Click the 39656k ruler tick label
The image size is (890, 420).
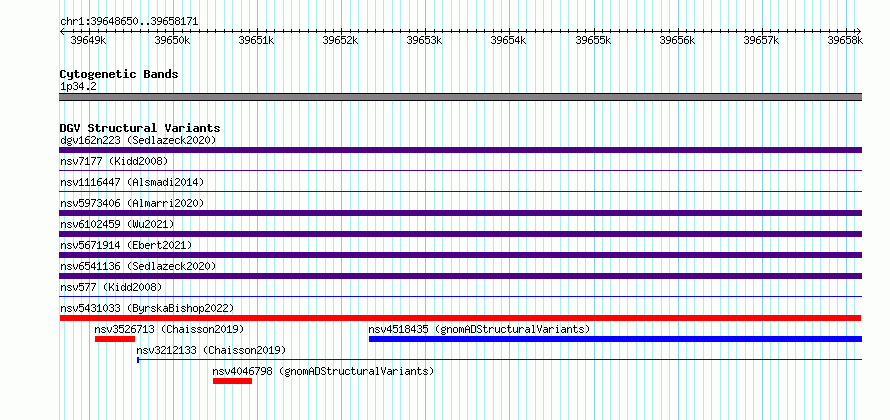click(x=678, y=40)
